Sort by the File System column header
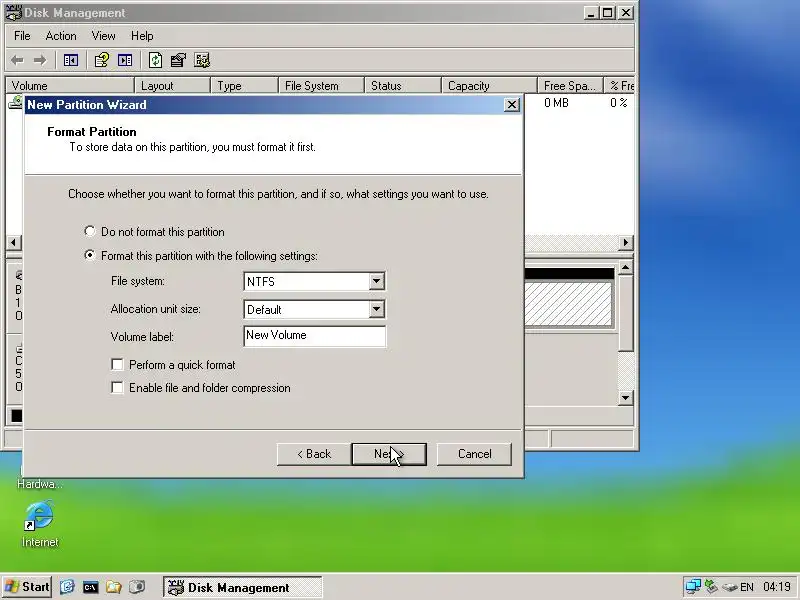800x600 pixels. click(321, 86)
